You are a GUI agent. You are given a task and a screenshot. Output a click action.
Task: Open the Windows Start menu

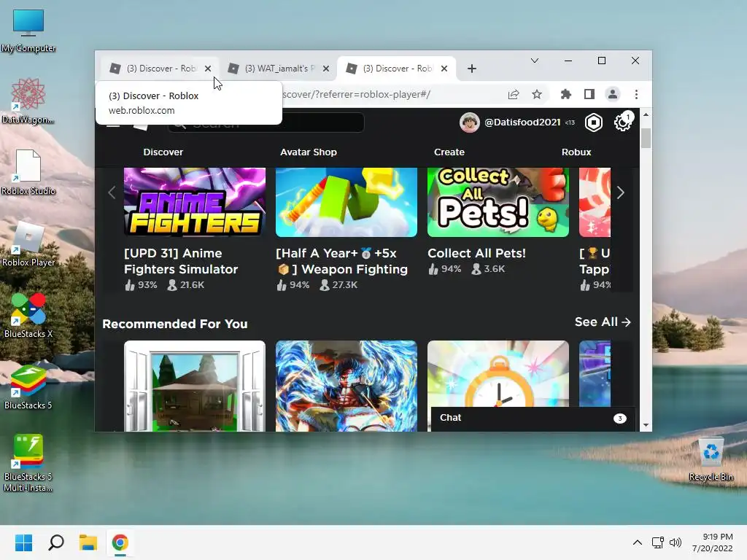coord(23,542)
